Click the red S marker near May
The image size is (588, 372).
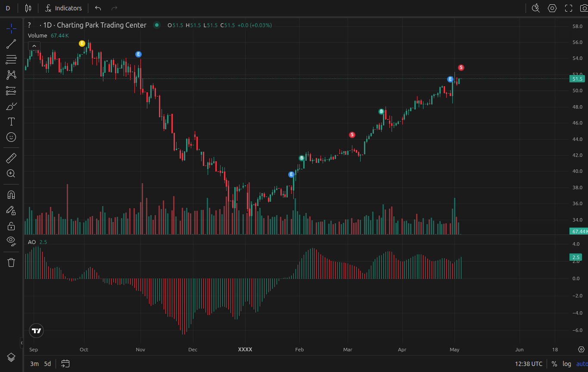(461, 68)
